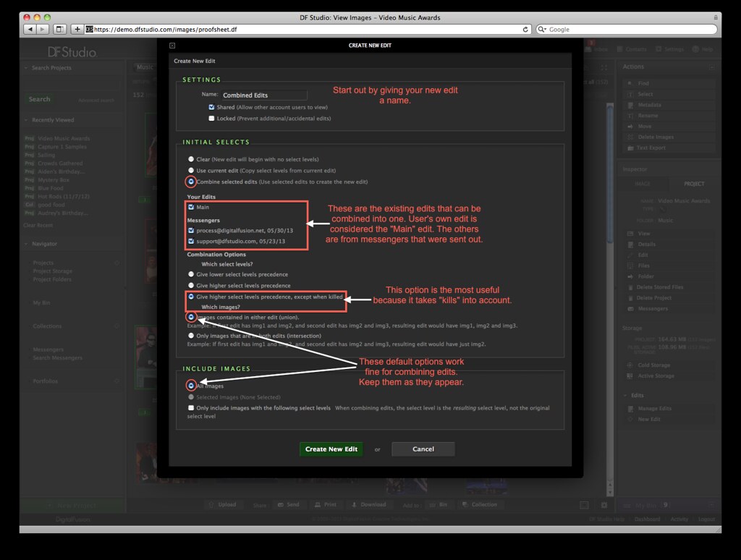Open Help in the top navigation

click(x=703, y=49)
